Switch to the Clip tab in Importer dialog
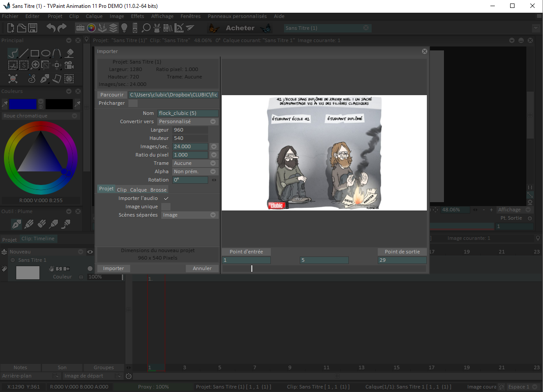Screen dimensions: 543x392 (122, 190)
